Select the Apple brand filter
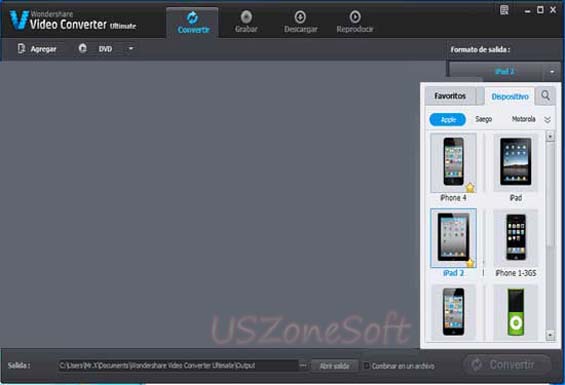This screenshot has height=385, width=565. click(x=448, y=119)
